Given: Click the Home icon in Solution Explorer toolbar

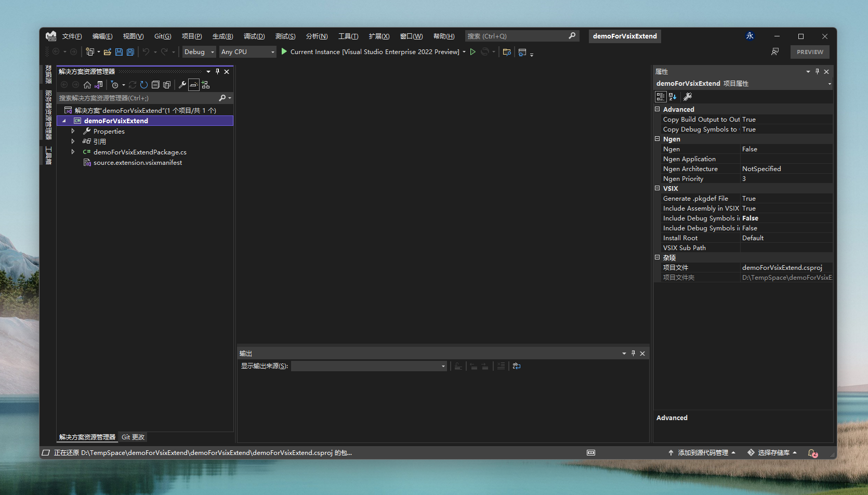Looking at the screenshot, I should 87,85.
